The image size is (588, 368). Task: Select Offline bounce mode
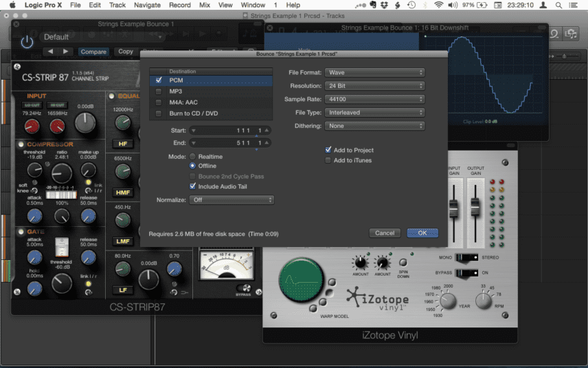point(192,166)
